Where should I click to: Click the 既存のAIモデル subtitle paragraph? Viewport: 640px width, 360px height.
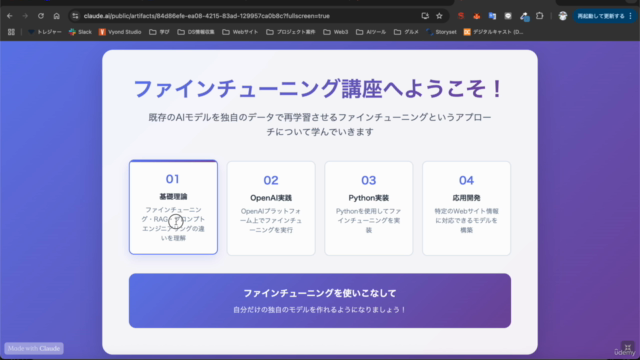(320, 124)
